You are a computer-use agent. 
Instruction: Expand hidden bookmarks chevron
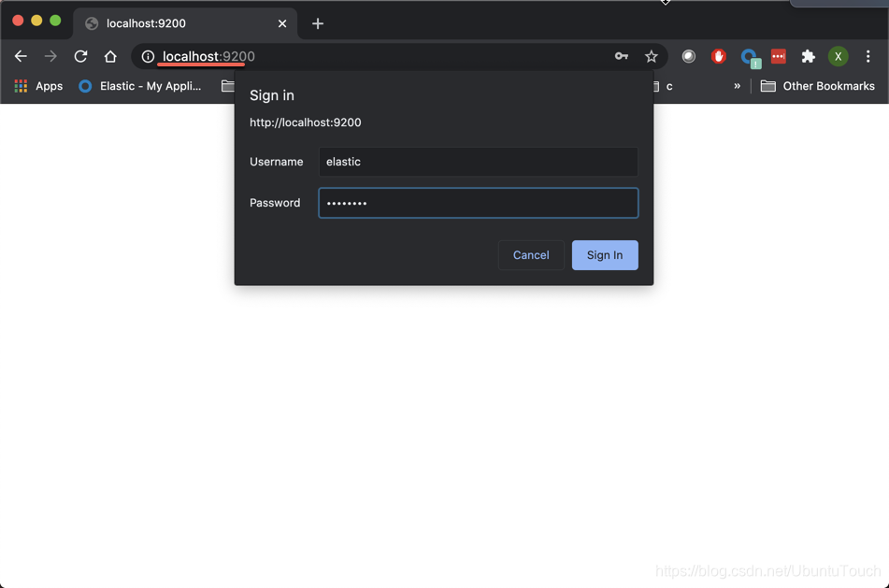[737, 86]
